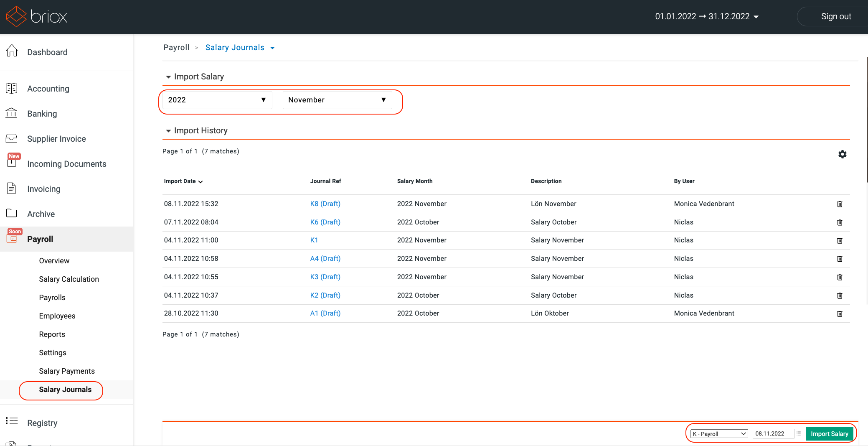Click the Dashboard home icon
The image size is (868, 446).
[12, 51]
